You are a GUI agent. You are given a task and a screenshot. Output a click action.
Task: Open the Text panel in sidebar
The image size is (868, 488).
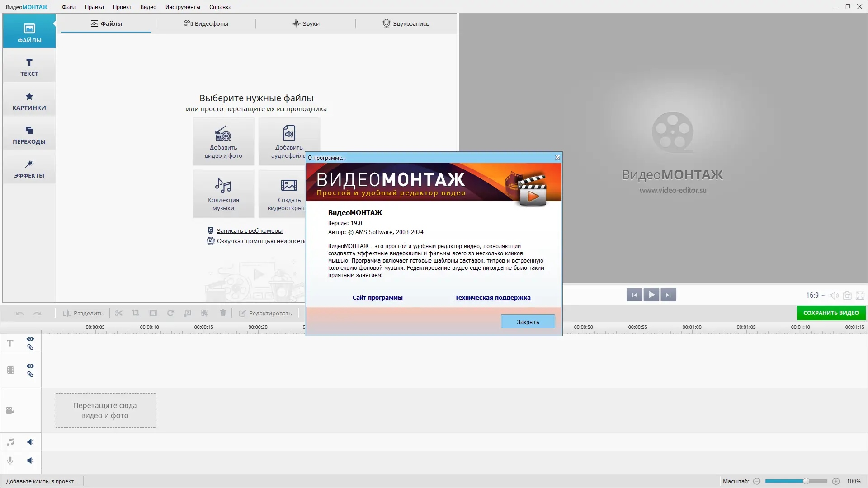pyautogui.click(x=29, y=67)
